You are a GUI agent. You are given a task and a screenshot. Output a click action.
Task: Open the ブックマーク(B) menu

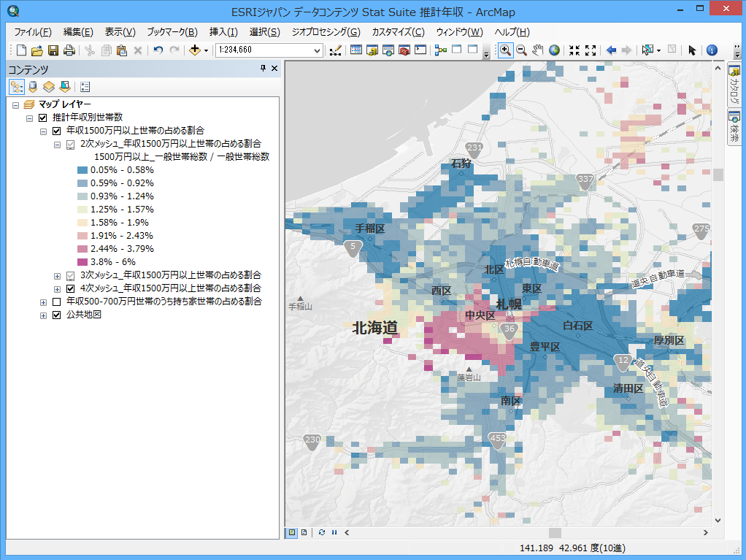tap(172, 32)
